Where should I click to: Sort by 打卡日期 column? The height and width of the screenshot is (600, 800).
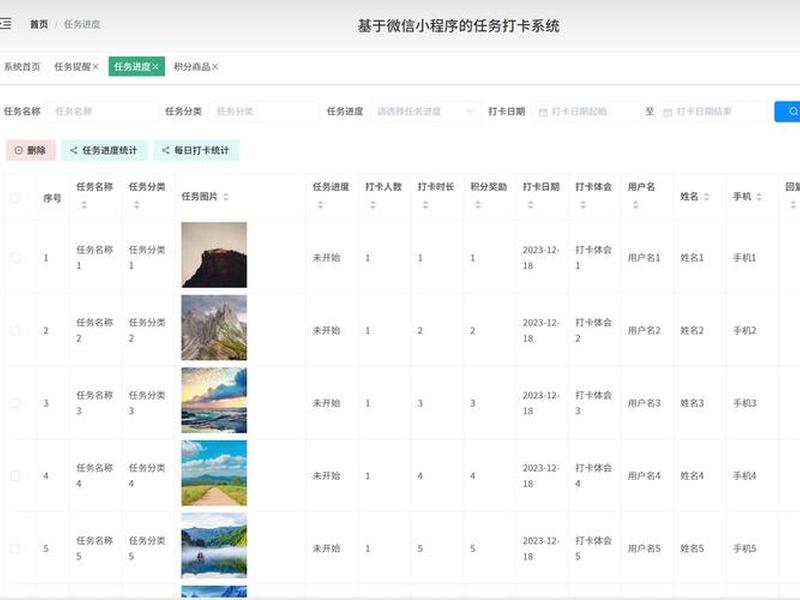(x=530, y=205)
